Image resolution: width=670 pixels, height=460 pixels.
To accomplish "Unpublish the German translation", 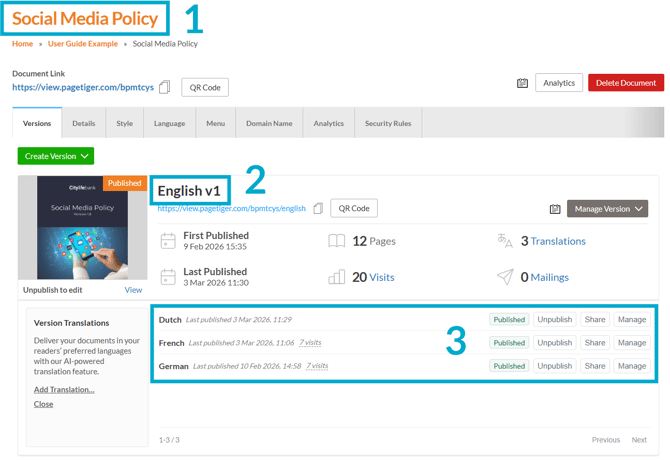I will [x=555, y=366].
